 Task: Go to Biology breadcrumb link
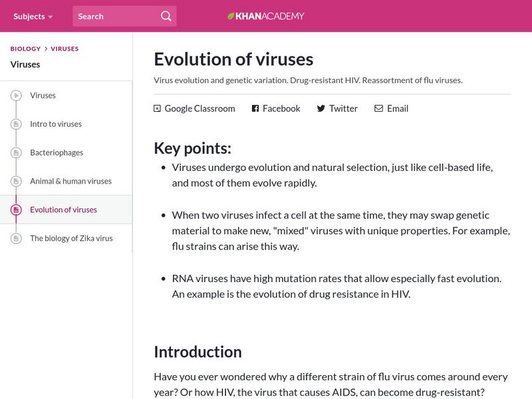(x=25, y=49)
